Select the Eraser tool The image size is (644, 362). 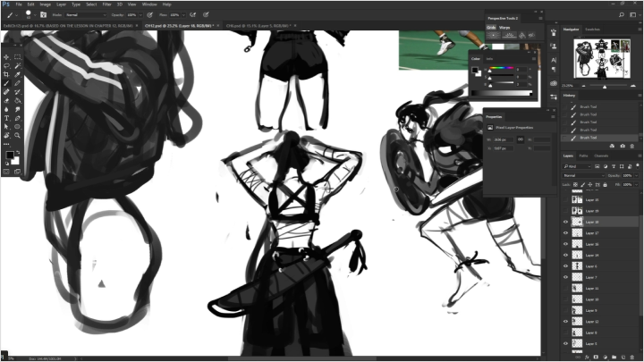click(x=6, y=100)
